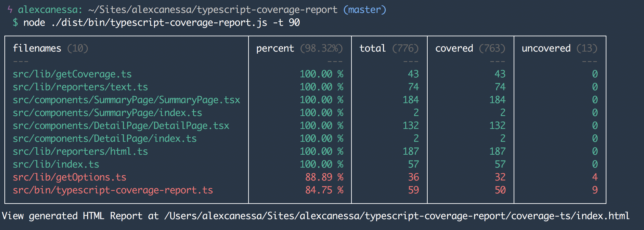This screenshot has width=644, height=230.
Task: Click src/components/DetailPage/DetailPage.tsx filename
Action: [x=121, y=126]
